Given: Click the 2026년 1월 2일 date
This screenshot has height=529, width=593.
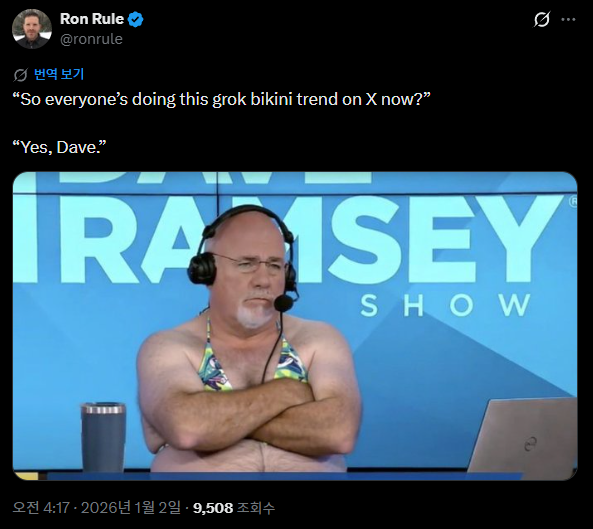Looking at the screenshot, I should pos(131,507).
